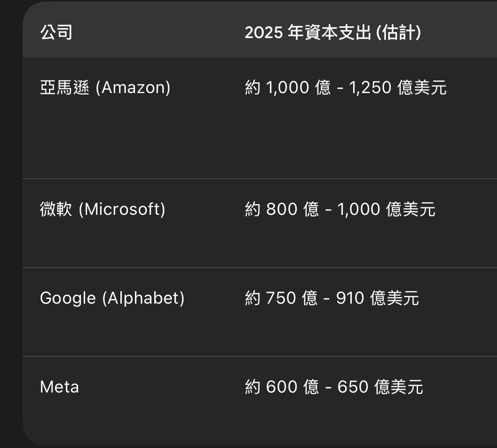Screen dimensions: 497x448
Task: Click the English word Amazon in parentheses
Action: click(133, 88)
